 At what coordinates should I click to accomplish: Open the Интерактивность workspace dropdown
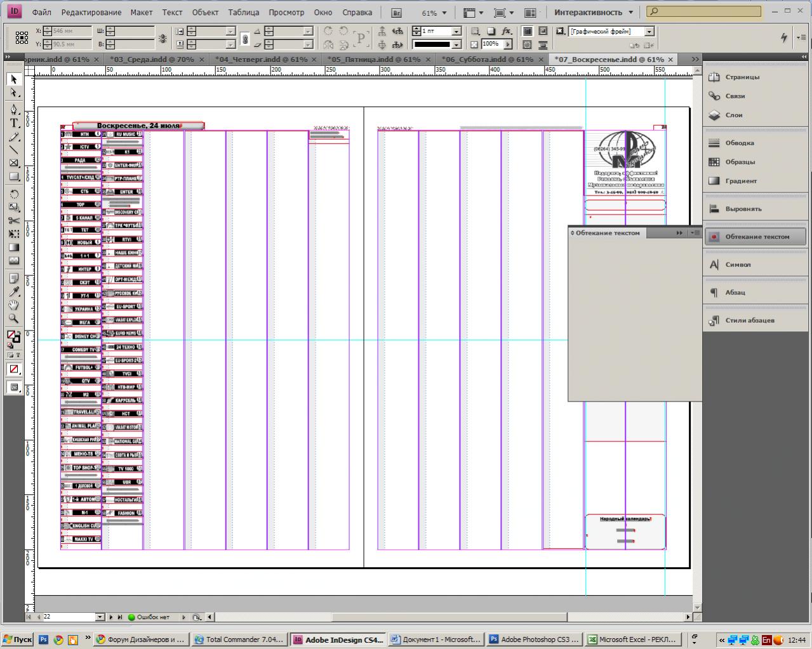click(594, 12)
